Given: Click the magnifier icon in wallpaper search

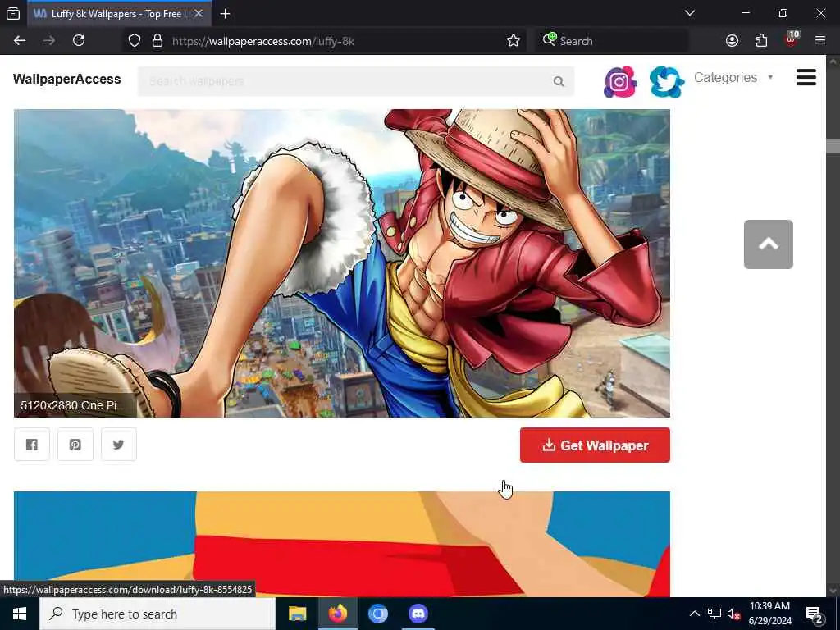Looking at the screenshot, I should (x=559, y=81).
